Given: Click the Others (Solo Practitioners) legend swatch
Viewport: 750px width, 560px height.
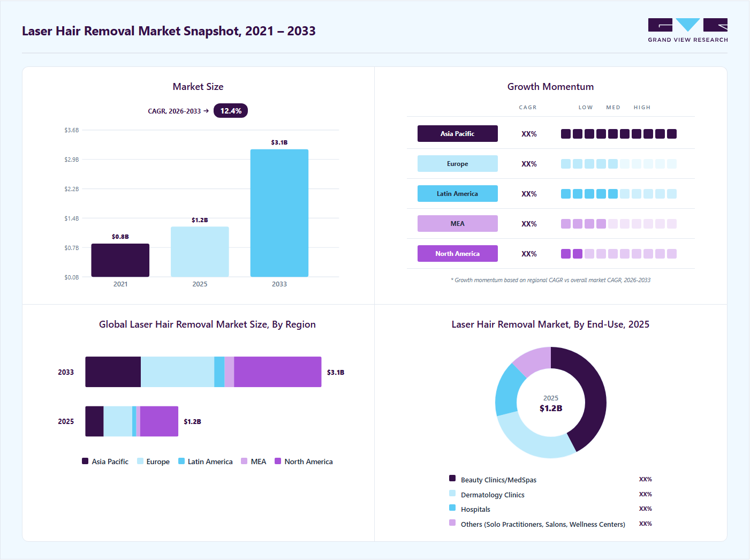Looking at the screenshot, I should coord(452,523).
